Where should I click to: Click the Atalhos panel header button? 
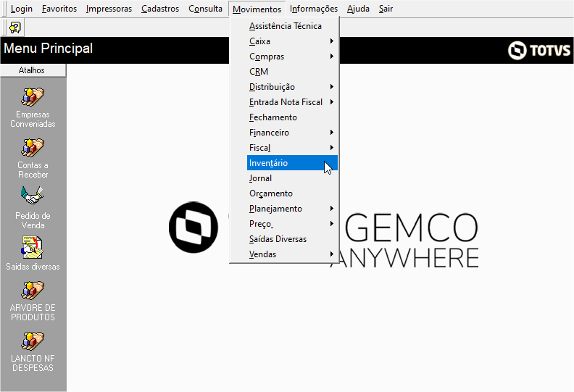(x=33, y=70)
